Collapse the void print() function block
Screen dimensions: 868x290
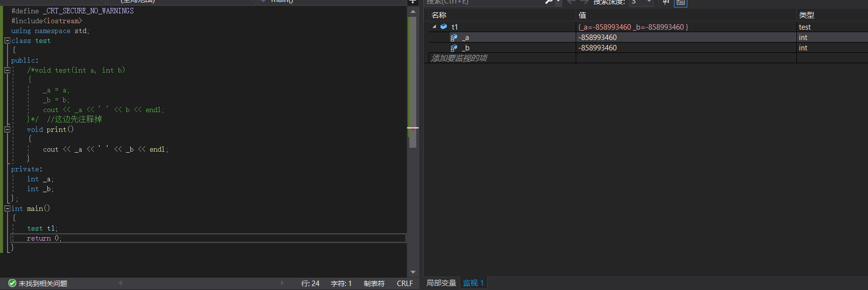tap(7, 129)
